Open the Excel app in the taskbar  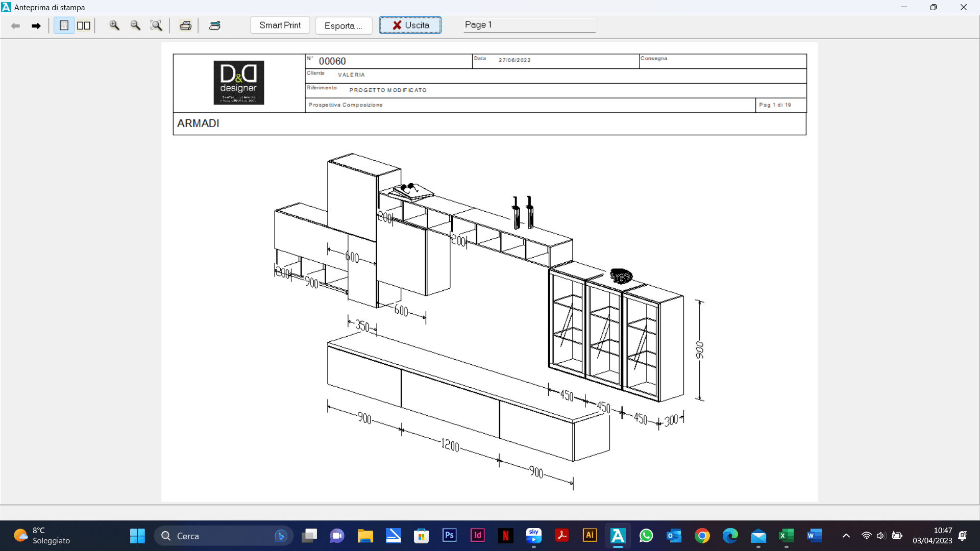(786, 536)
